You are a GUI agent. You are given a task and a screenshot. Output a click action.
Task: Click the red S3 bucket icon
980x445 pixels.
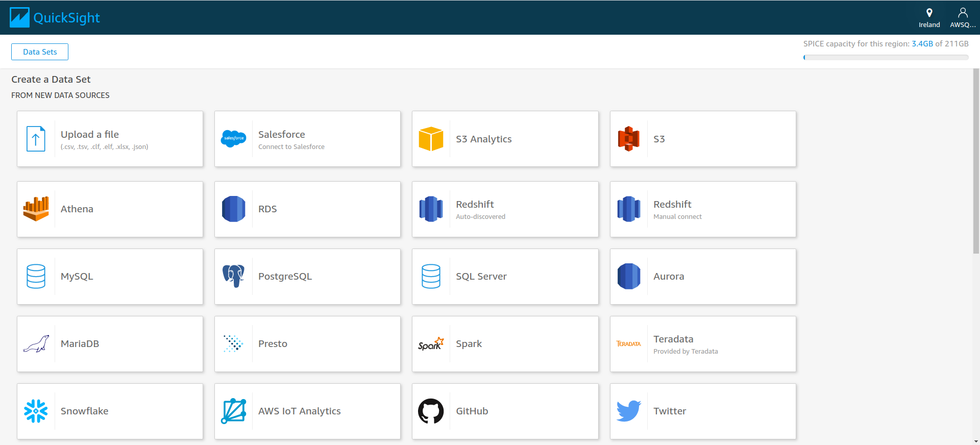tap(629, 139)
